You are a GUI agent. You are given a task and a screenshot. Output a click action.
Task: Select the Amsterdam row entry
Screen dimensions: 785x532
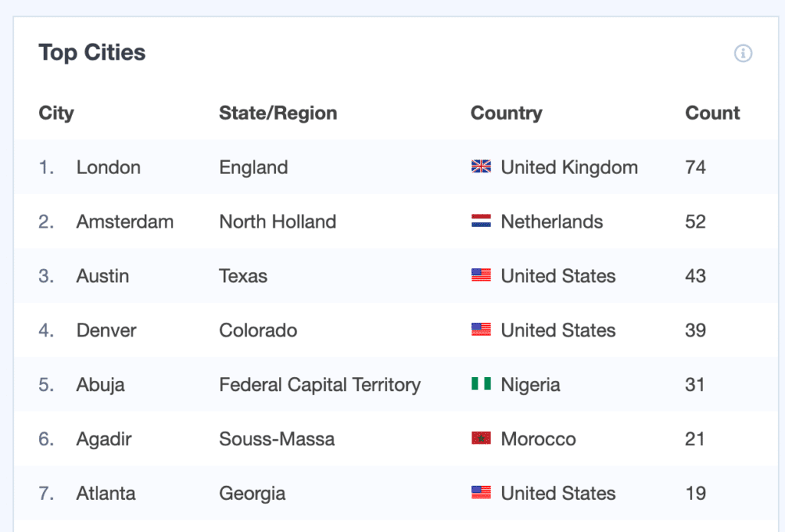[125, 222]
